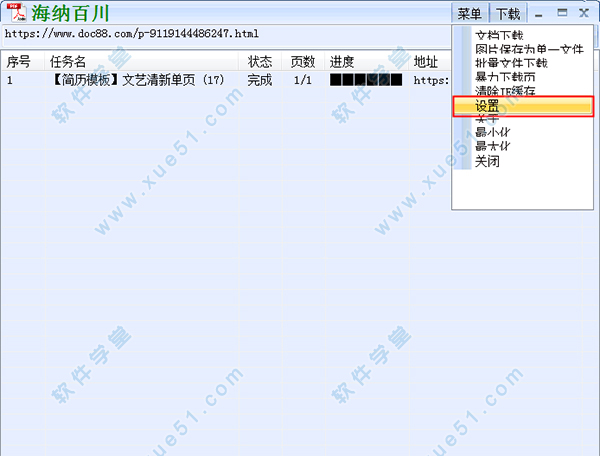Click the 状态 column header
600x456 pixels.
pos(260,62)
